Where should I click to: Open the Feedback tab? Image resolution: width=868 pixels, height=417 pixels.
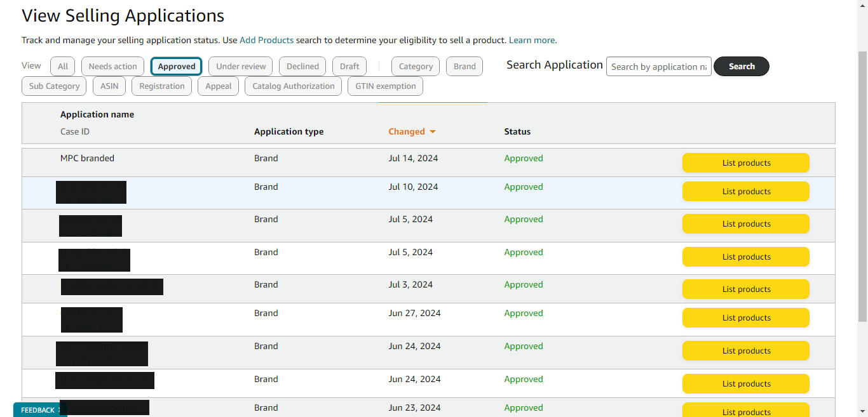(38, 410)
